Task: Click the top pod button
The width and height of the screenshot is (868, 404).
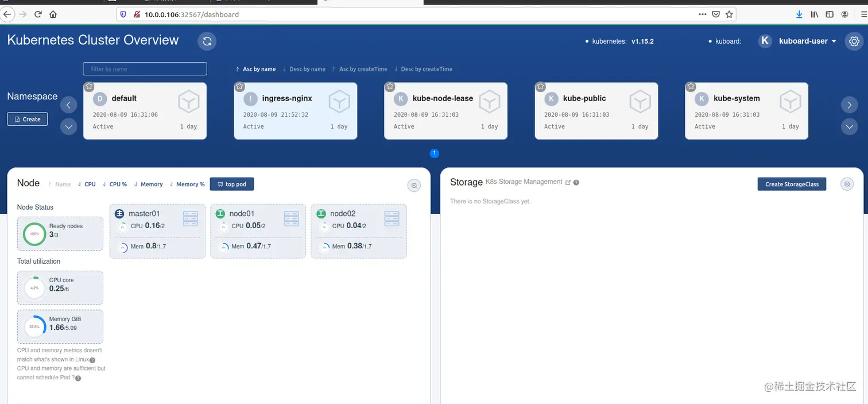Action: [232, 184]
